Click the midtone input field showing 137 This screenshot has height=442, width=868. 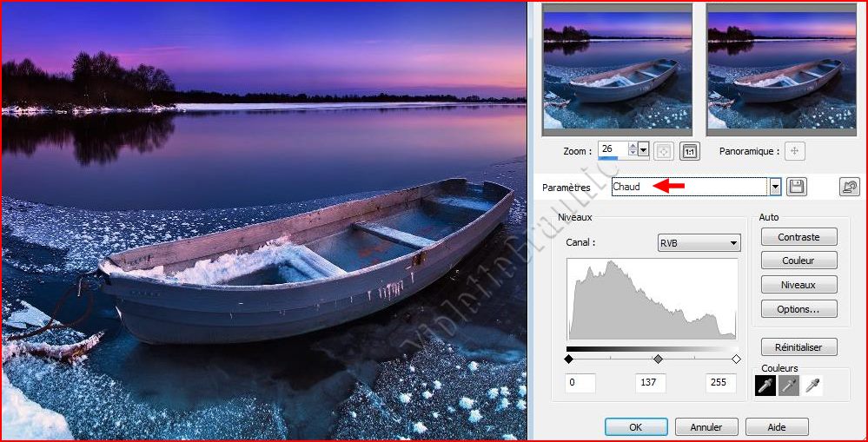pyautogui.click(x=650, y=383)
